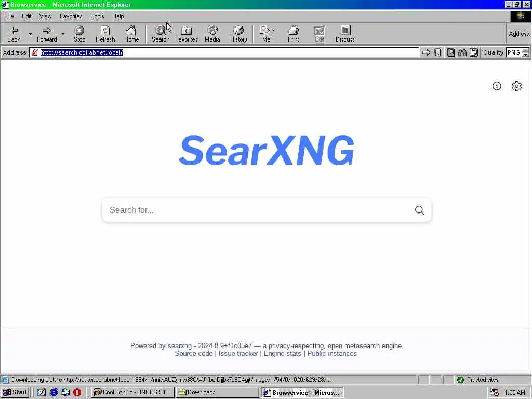The height and width of the screenshot is (399, 532).
Task: Open the Edit menu
Action: coord(26,16)
